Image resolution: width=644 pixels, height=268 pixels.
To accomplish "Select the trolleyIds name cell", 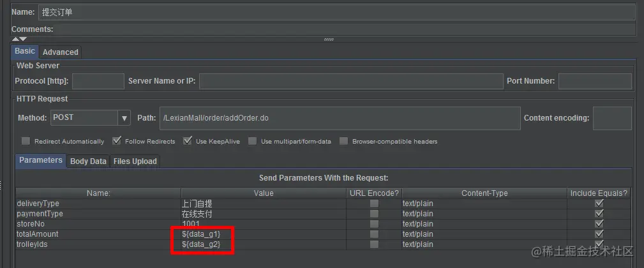I will 98,244.
